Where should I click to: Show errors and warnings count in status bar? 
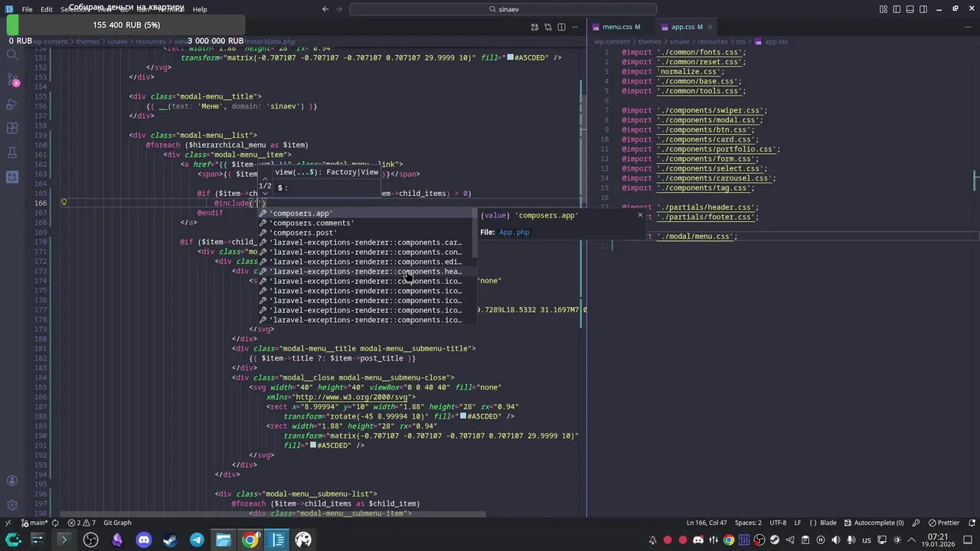(82, 523)
